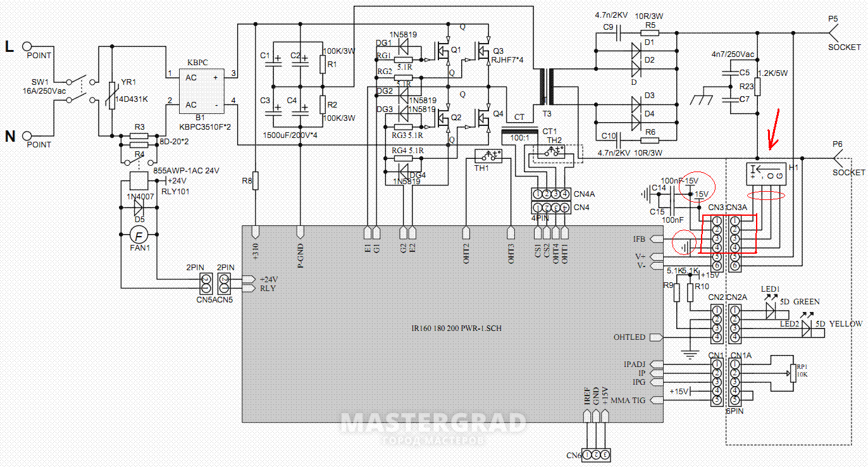868x467 pixels.
Task: Click the YR1 varistor symbol
Action: point(112,95)
